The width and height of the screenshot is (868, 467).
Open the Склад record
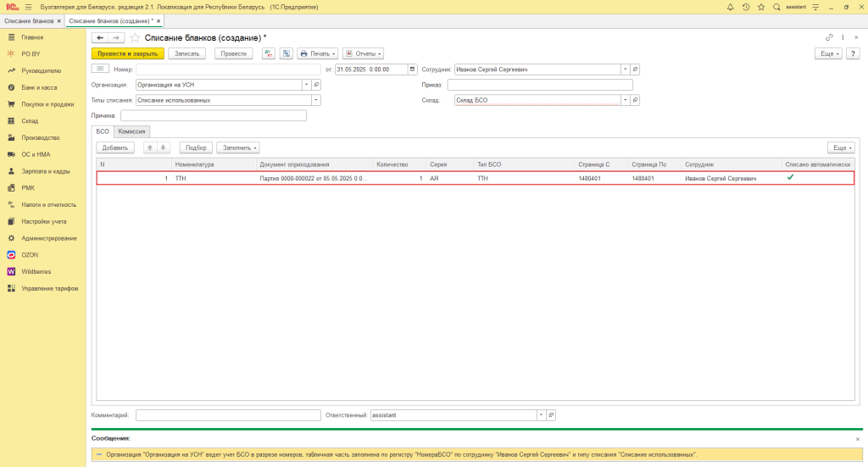point(635,100)
